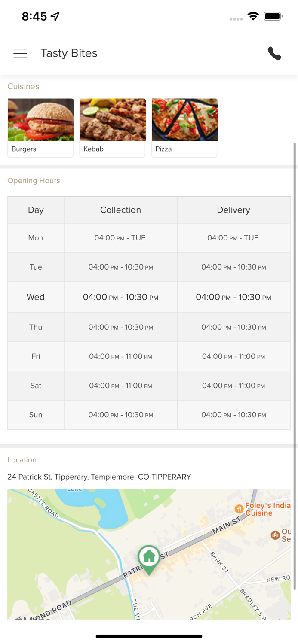Tap the Burgers label
The height and width of the screenshot is (644, 298).
click(24, 149)
